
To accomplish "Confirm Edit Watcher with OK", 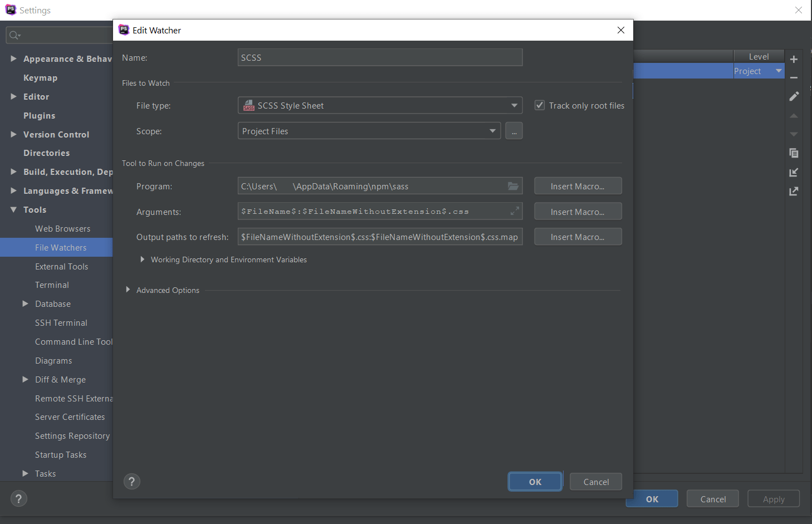I will (535, 482).
